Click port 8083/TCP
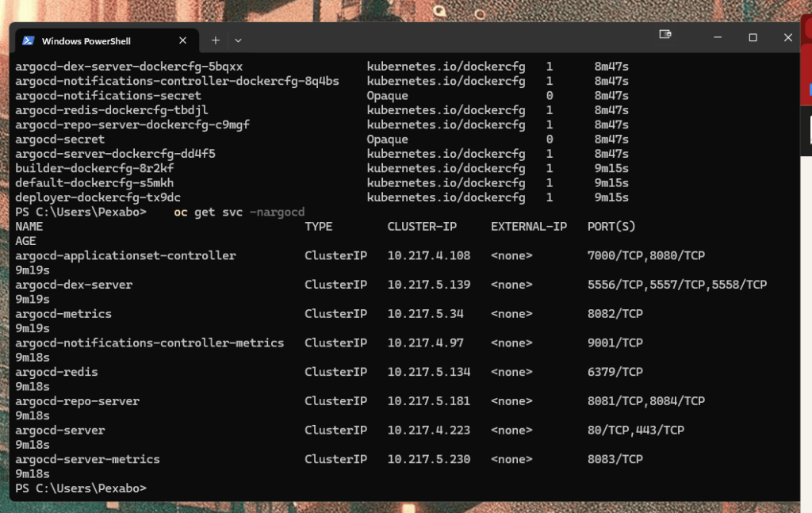This screenshot has width=812, height=513. [615, 459]
